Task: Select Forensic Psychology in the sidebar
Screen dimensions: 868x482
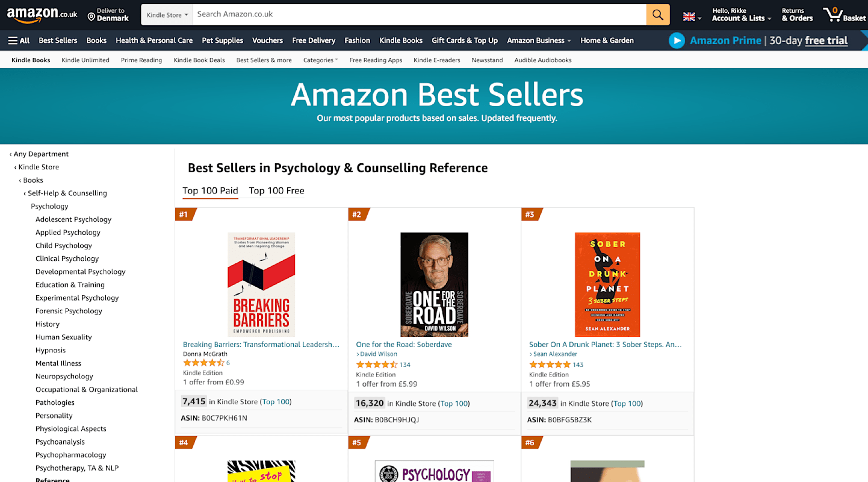Action: point(69,311)
